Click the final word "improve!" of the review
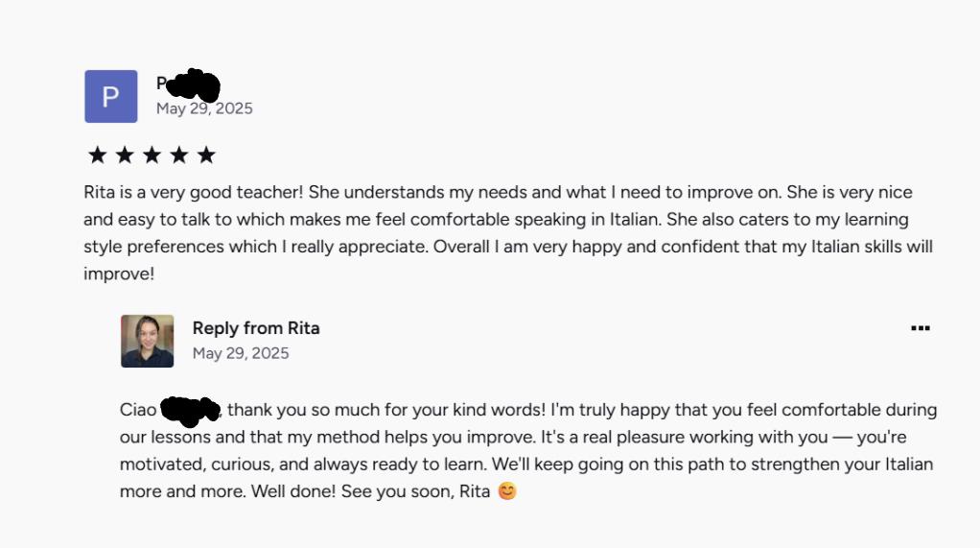 click(119, 274)
